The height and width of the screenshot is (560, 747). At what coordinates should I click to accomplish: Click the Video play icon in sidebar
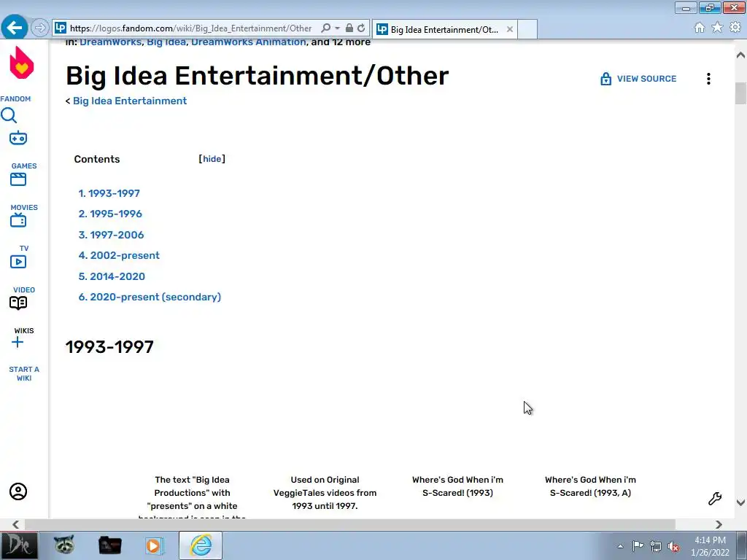18,262
